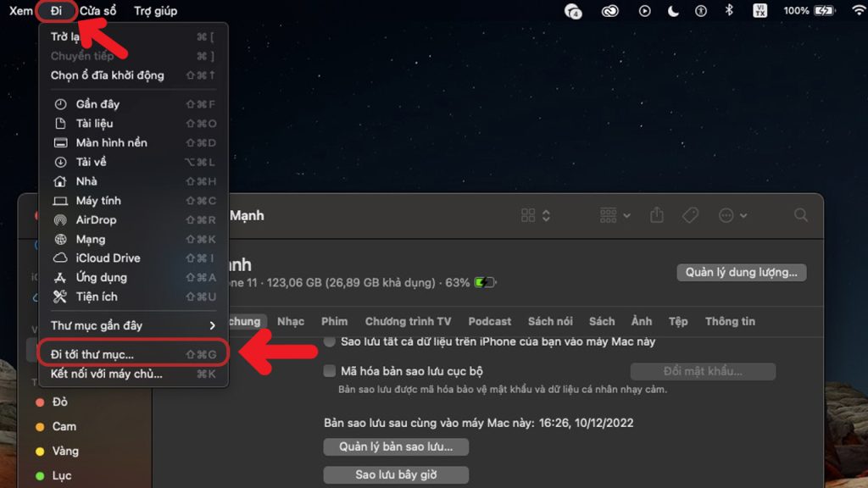Toggle the moon Focus mode icon
The image size is (868, 488).
(x=673, y=11)
